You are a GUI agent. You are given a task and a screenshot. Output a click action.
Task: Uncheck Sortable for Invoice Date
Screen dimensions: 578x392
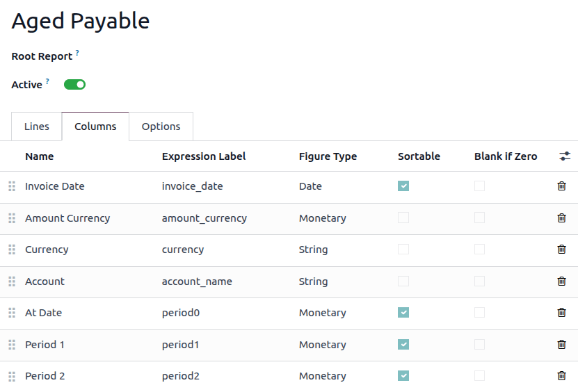[x=403, y=186]
